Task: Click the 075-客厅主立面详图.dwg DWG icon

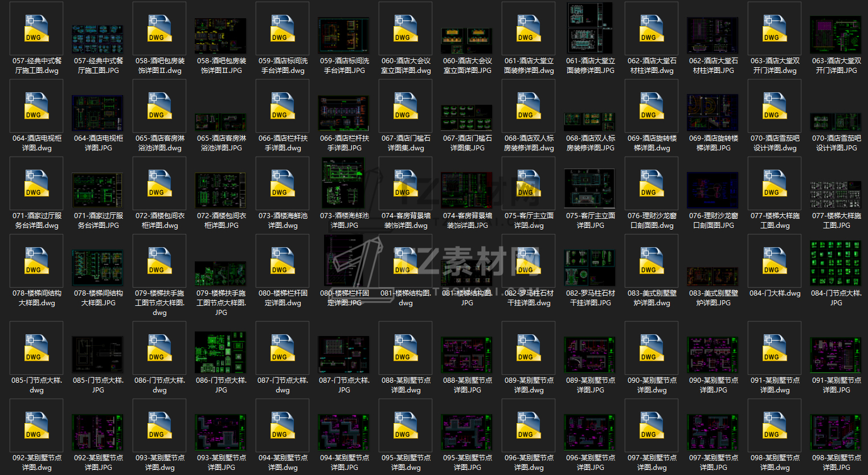Action: pyautogui.click(x=529, y=183)
